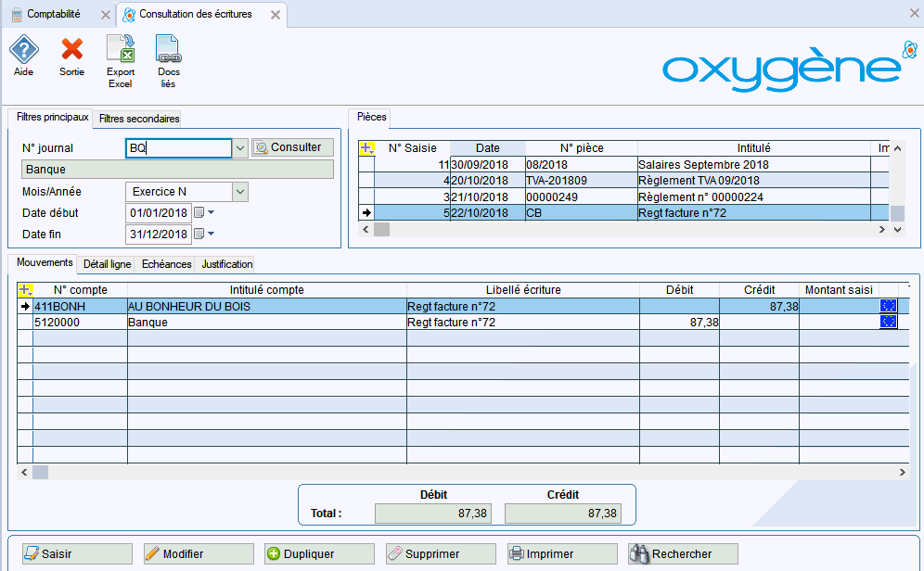The width and height of the screenshot is (924, 571).
Task: Click the Export Excel icon
Action: point(121,49)
